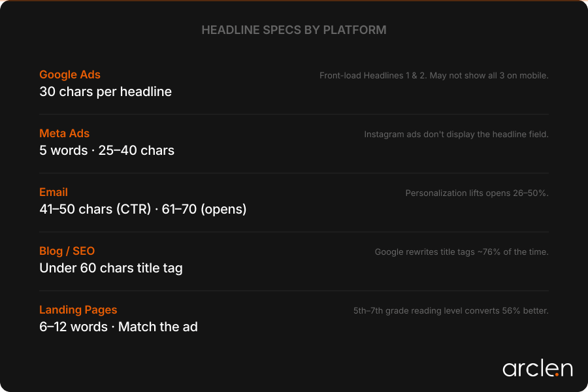Select the Meta Ads heading
The width and height of the screenshot is (588, 392).
click(64, 133)
